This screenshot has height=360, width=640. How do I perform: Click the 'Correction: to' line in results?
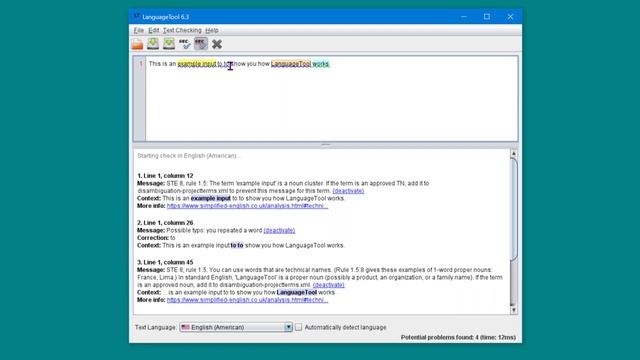click(x=156, y=238)
